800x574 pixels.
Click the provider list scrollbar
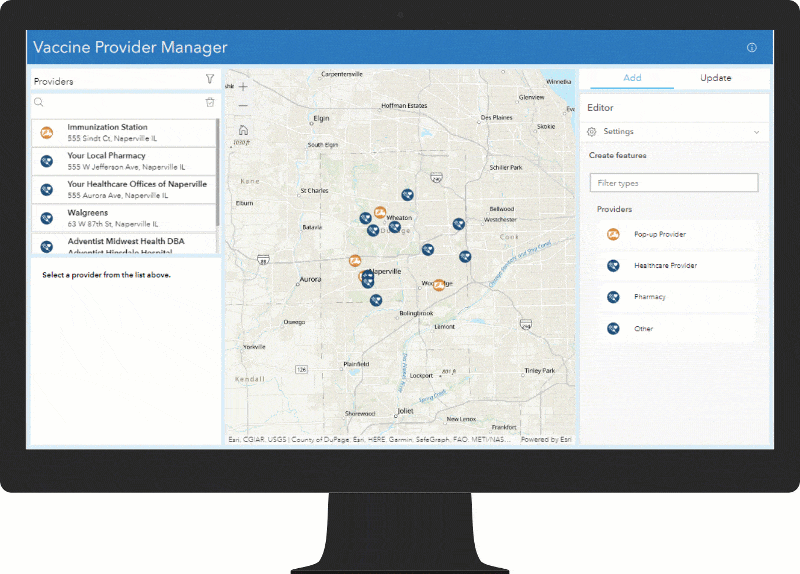click(x=218, y=172)
